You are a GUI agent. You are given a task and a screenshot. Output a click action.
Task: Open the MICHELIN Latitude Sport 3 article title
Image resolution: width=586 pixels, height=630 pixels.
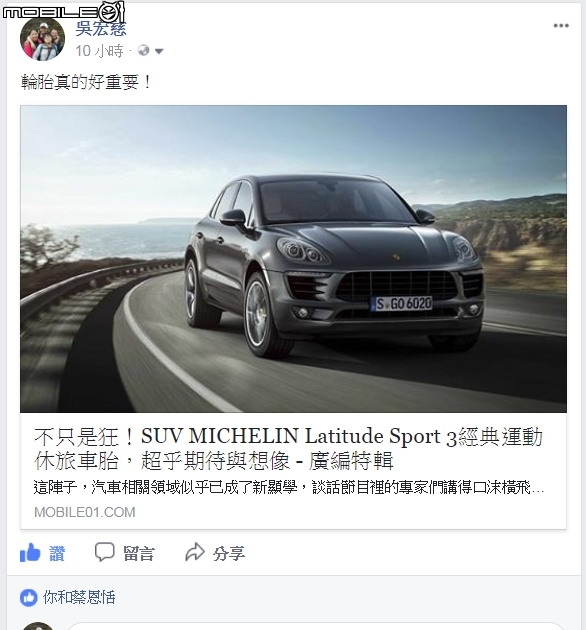point(288,448)
